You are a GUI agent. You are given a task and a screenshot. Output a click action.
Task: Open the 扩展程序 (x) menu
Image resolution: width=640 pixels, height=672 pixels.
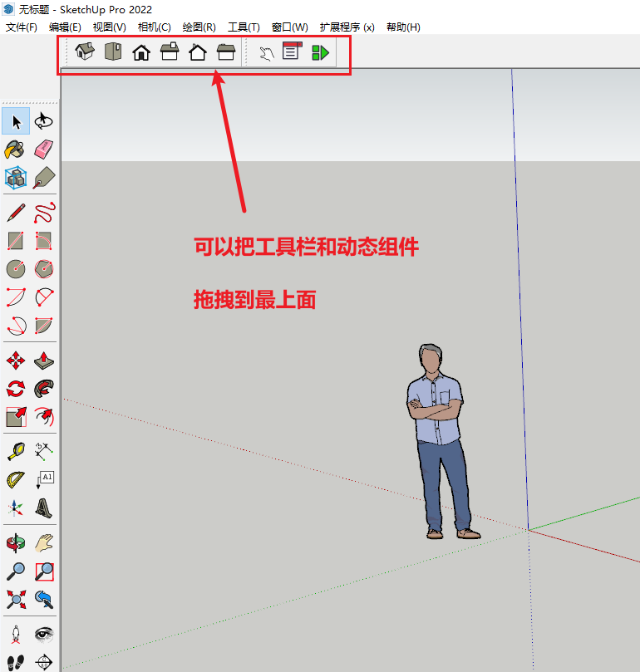pos(347,27)
